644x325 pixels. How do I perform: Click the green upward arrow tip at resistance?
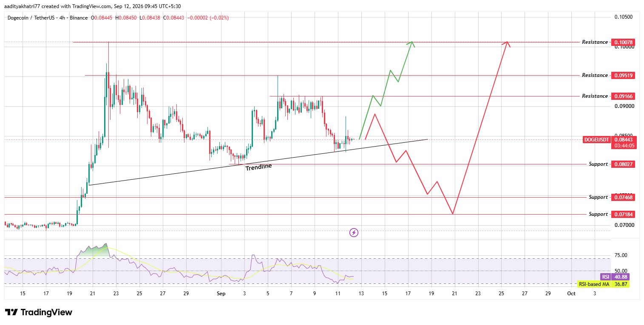click(x=412, y=42)
